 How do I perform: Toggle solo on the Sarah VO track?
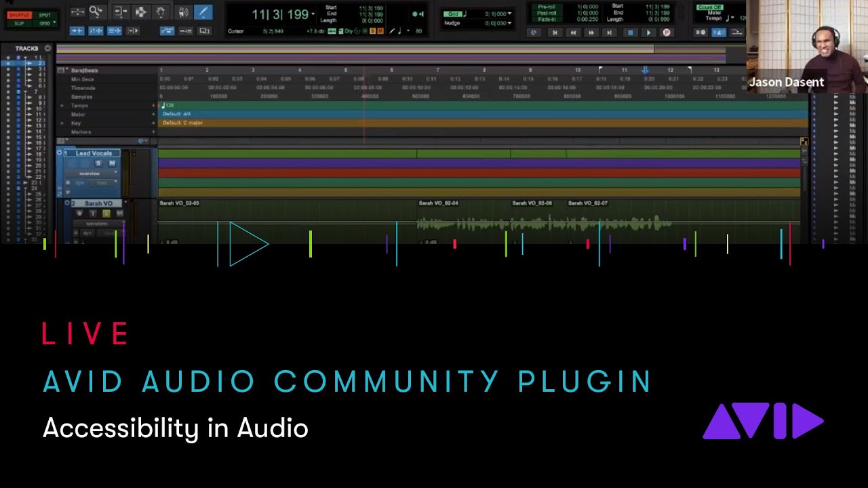[x=106, y=213]
